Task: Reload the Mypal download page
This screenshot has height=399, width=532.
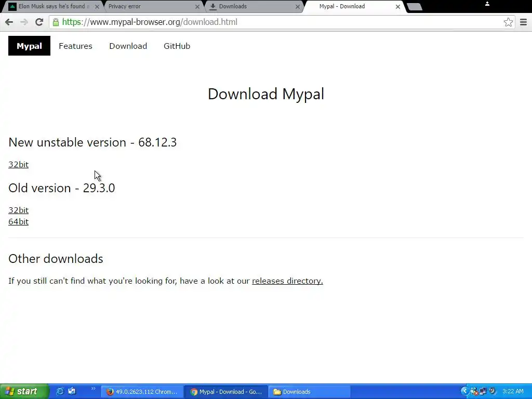Action: pyautogui.click(x=39, y=22)
